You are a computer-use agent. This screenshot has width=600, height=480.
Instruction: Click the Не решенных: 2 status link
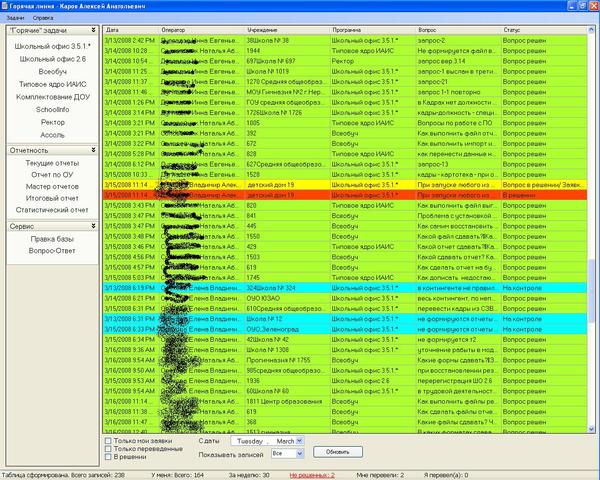pyautogui.click(x=312, y=474)
